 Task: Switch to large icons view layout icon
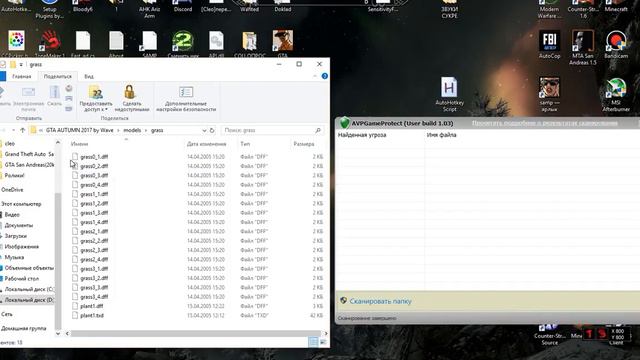pyautogui.click(x=323, y=342)
